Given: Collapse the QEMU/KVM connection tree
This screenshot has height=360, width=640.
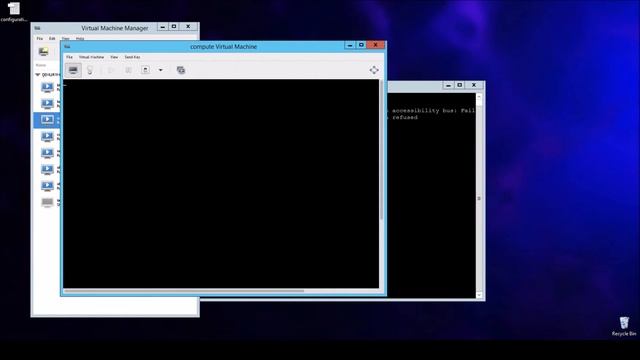Looking at the screenshot, I should coord(38,75).
